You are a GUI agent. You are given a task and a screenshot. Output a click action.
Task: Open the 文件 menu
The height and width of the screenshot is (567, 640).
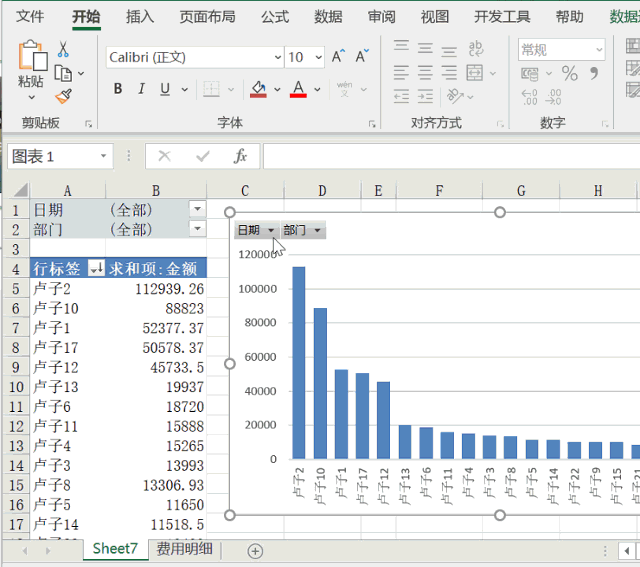tap(30, 17)
